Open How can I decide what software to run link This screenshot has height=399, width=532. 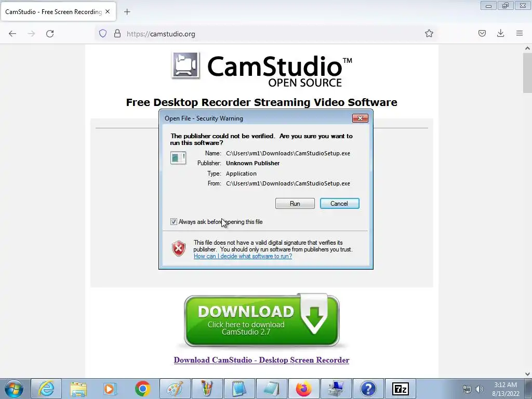pyautogui.click(x=243, y=256)
